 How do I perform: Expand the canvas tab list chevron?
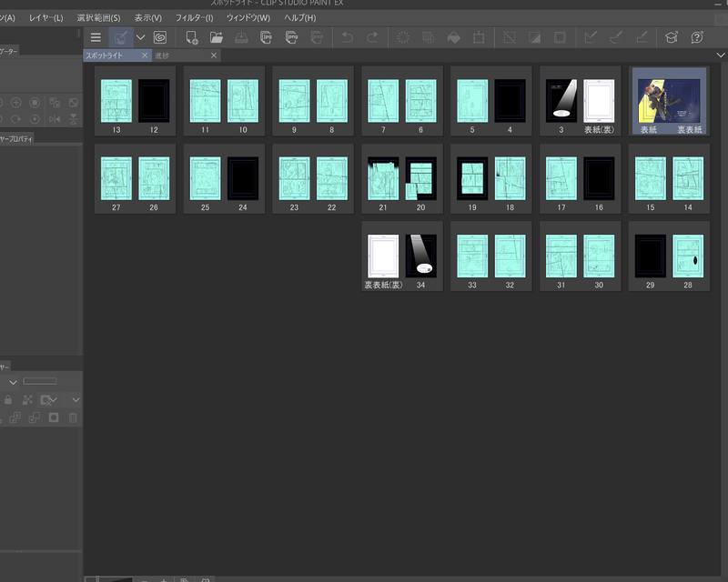click(721, 55)
